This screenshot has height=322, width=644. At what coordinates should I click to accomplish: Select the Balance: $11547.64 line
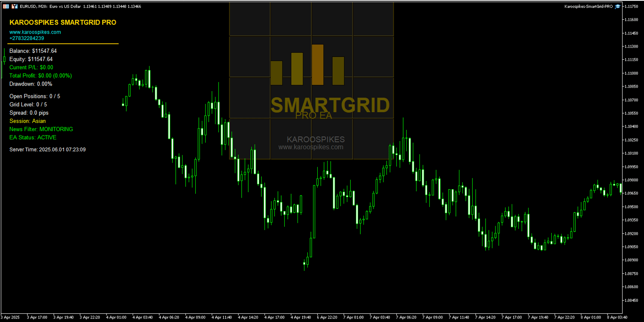click(x=33, y=51)
